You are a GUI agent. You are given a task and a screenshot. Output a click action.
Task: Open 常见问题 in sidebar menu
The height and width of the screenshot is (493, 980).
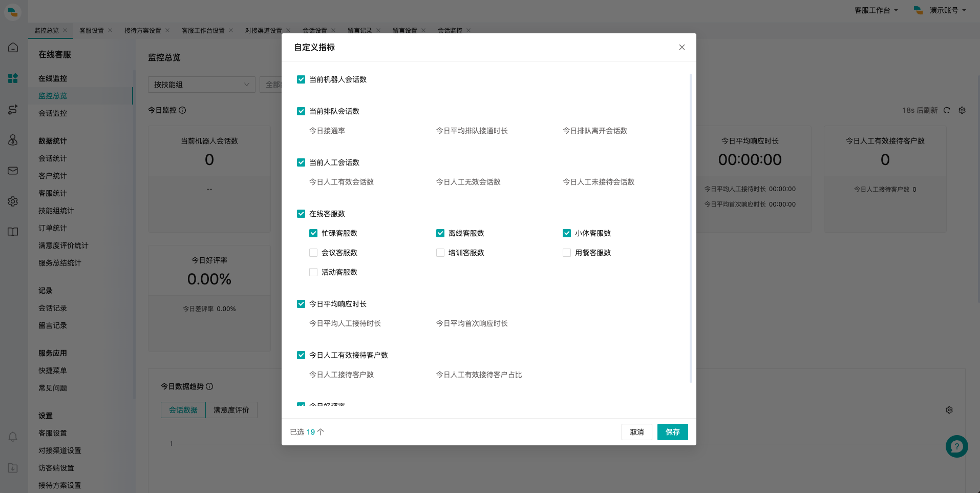click(53, 388)
